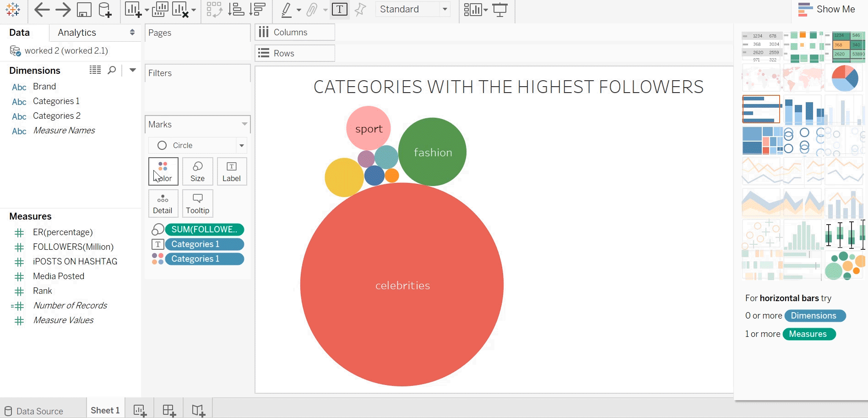
Task: Save the workbook using the save icon
Action: point(84,9)
